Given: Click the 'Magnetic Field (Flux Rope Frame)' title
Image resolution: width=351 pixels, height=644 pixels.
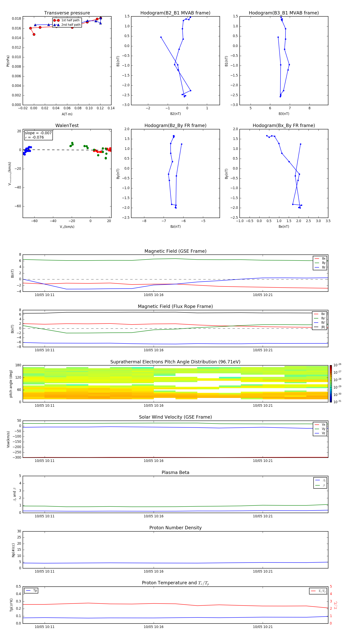Looking at the screenshot, I should (175, 307).
